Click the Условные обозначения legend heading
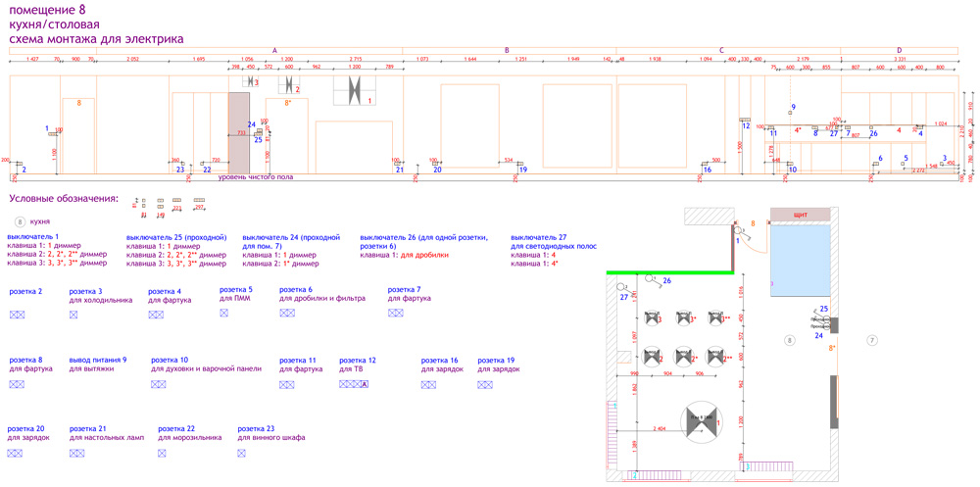The height and width of the screenshot is (487, 980). click(64, 199)
